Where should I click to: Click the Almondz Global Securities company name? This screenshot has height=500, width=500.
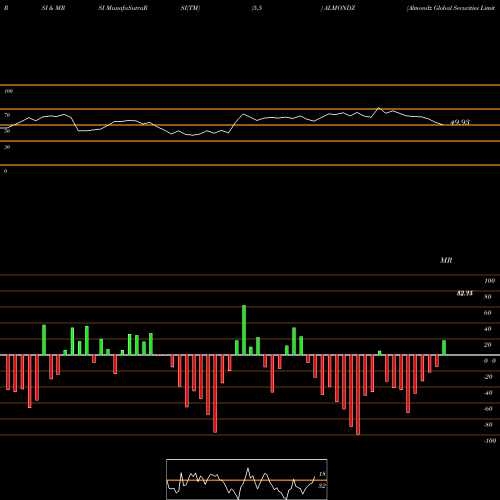click(x=451, y=8)
